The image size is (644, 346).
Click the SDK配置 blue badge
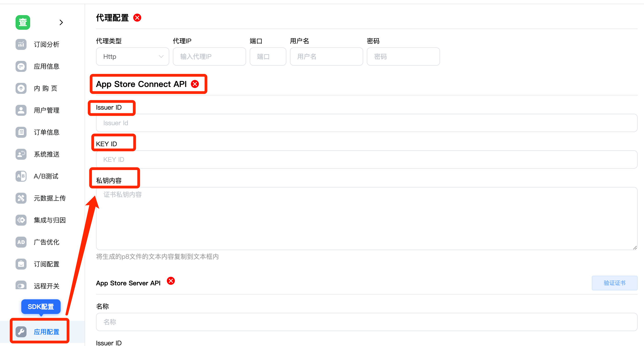(40, 306)
